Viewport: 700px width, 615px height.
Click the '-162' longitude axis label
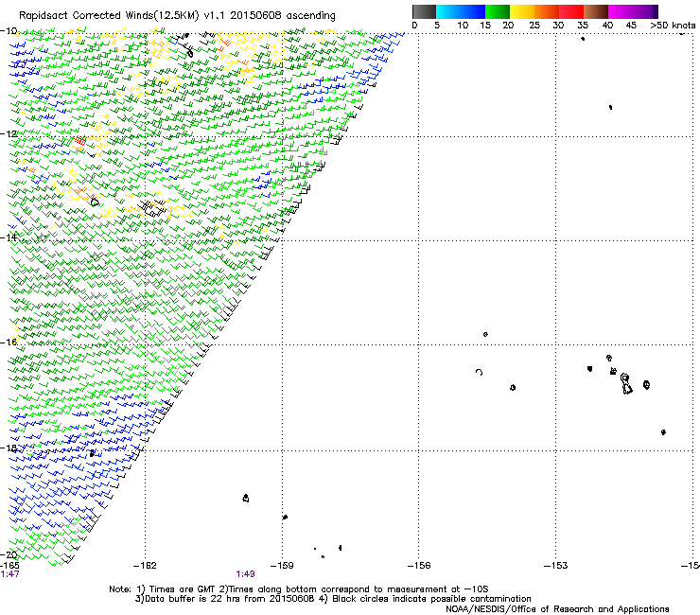pos(145,566)
